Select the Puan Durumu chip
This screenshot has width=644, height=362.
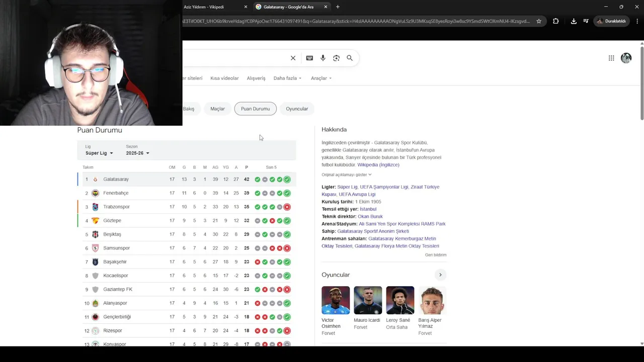(255, 109)
